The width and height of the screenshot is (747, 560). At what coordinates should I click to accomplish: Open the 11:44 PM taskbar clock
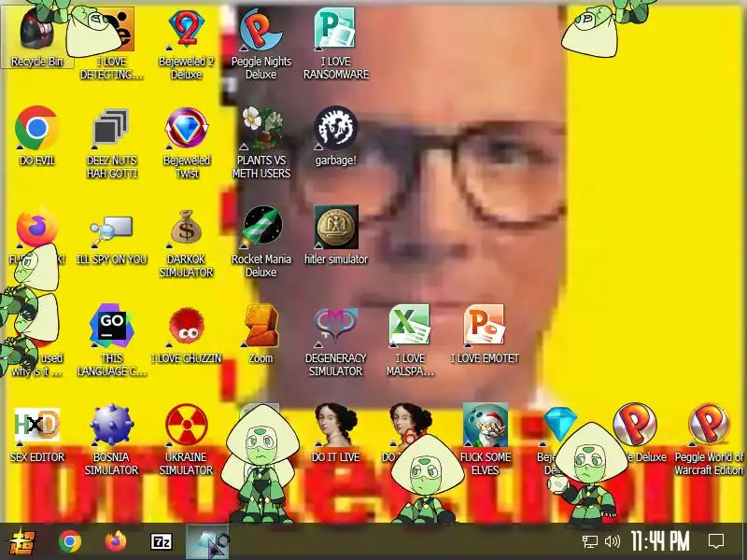point(660,541)
